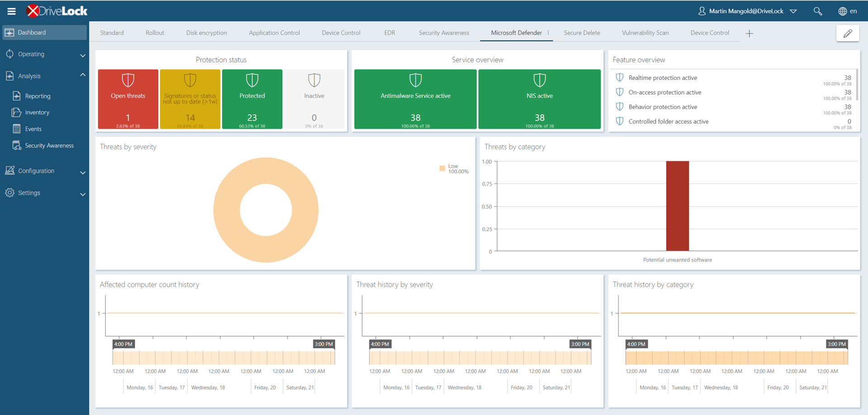This screenshot has width=868, height=415.
Task: Click the DriveLock logo
Action: point(57,11)
